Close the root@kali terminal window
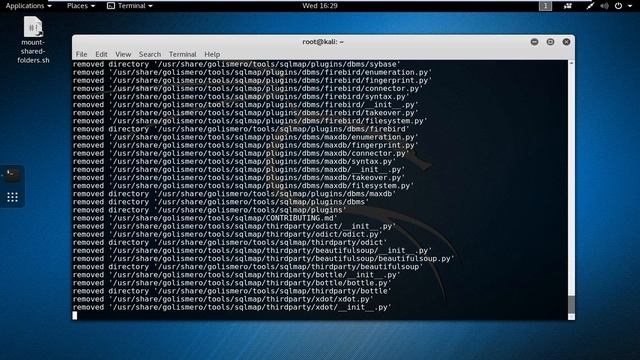This screenshot has width=640, height=360. tap(566, 42)
